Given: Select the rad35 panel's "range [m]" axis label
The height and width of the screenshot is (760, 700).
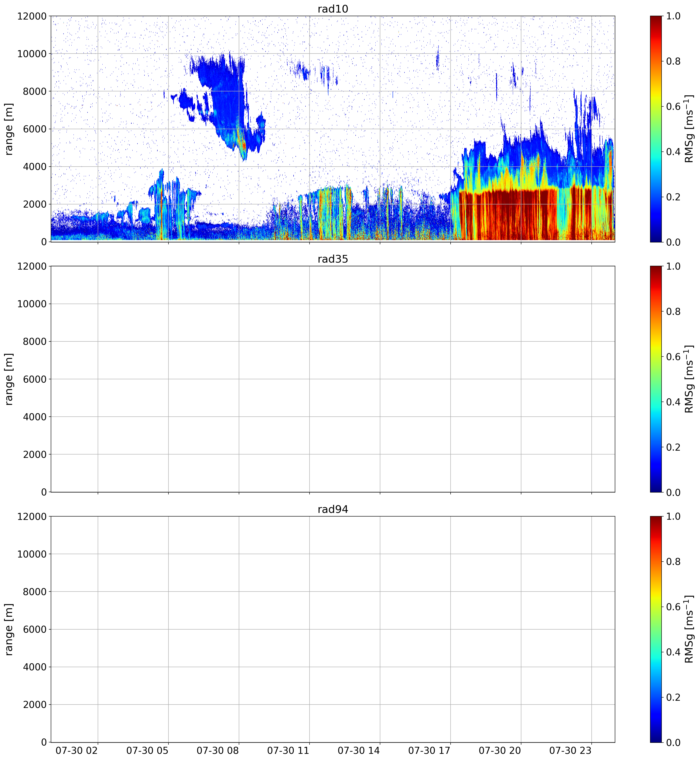Looking at the screenshot, I should coord(9,379).
